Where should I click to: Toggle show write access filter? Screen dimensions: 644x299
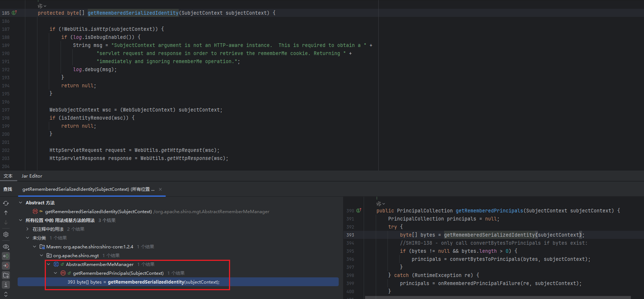point(6,266)
